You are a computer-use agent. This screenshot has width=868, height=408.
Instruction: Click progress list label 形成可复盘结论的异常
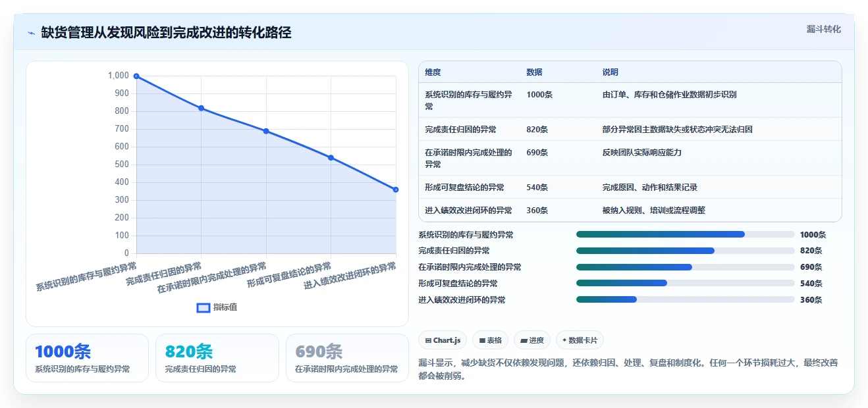click(458, 284)
